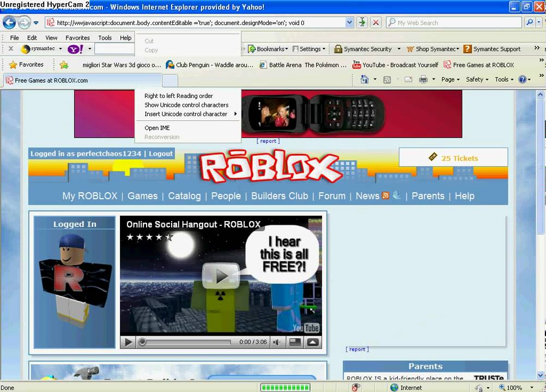The width and height of the screenshot is (546, 392).
Task: Click the Yahoo! Y! icon
Action: [76, 49]
